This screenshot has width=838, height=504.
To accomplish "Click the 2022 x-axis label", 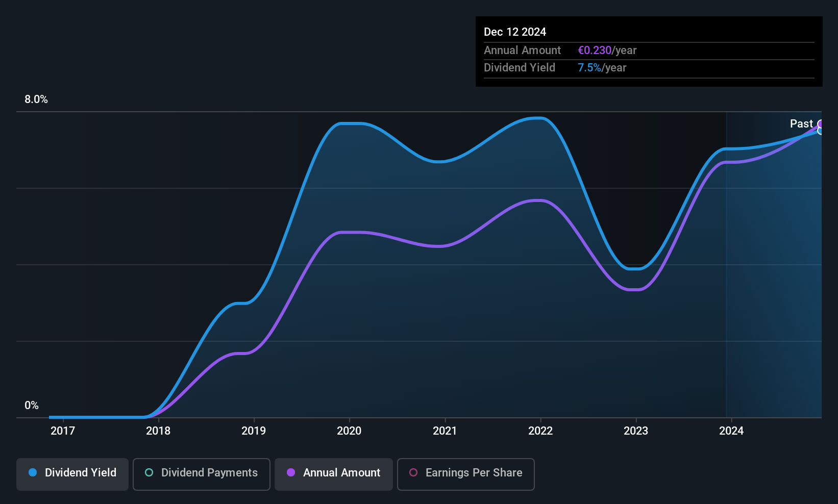I will tap(540, 431).
